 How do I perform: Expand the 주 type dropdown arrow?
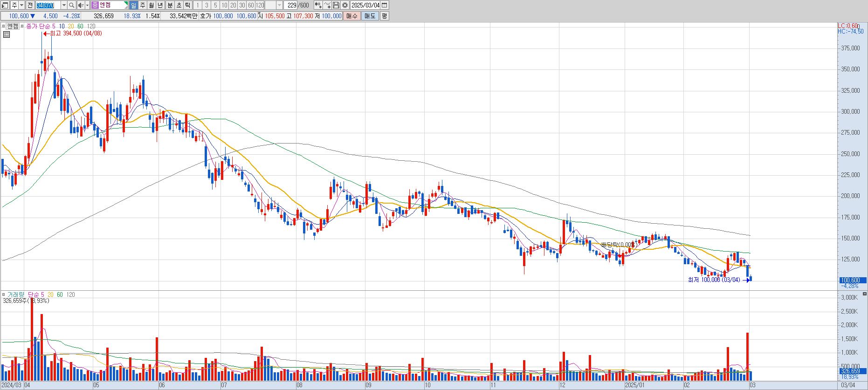pos(21,5)
